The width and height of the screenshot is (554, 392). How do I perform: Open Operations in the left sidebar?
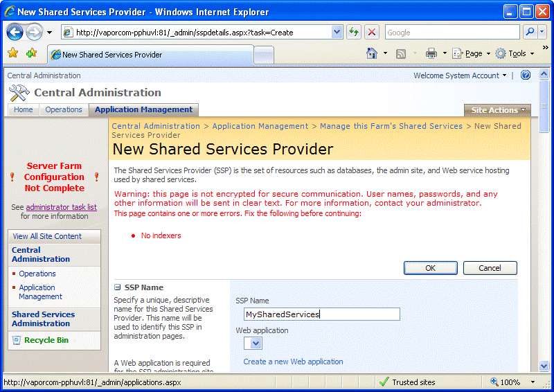pos(37,274)
